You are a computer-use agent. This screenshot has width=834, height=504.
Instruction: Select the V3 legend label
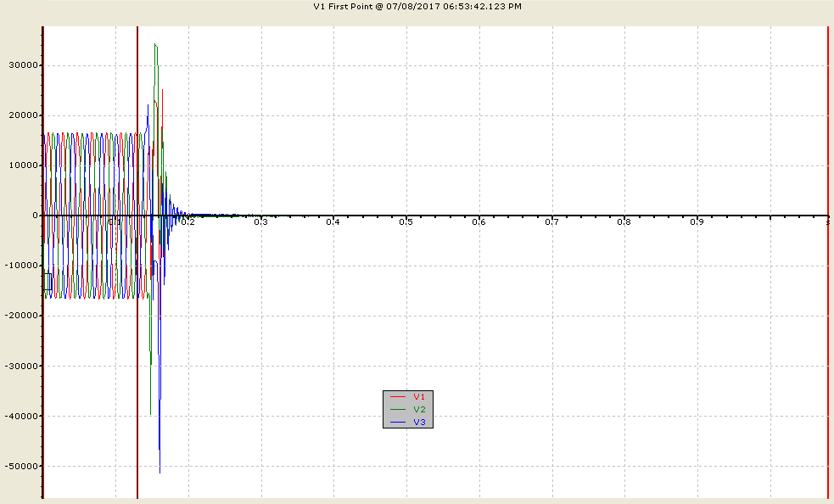pos(419,423)
